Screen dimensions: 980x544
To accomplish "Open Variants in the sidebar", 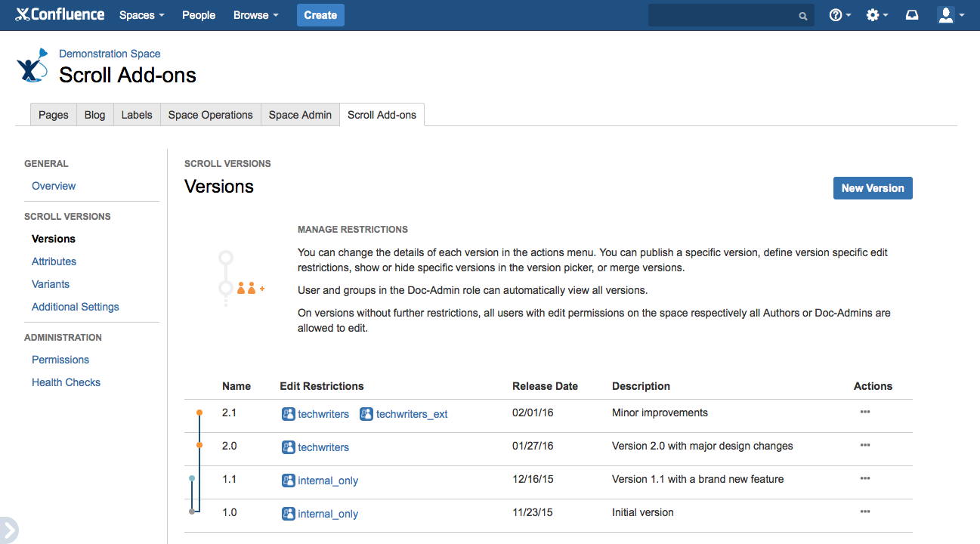I will (51, 284).
